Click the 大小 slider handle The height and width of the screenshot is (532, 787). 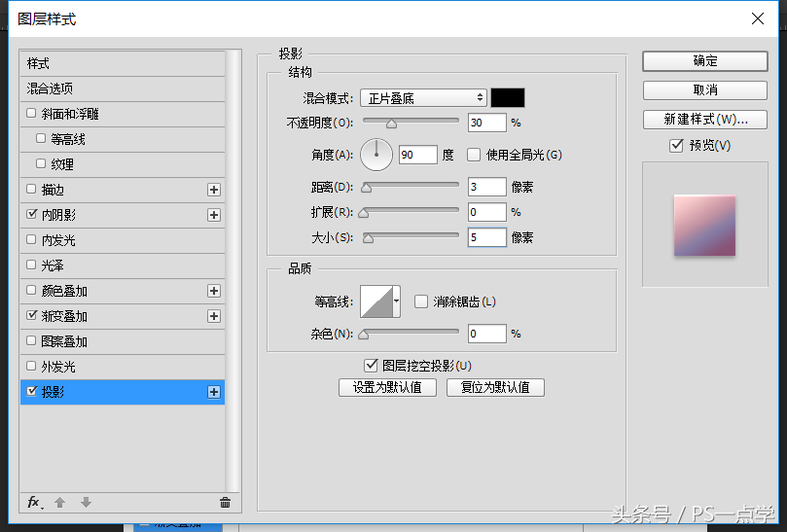tap(369, 238)
